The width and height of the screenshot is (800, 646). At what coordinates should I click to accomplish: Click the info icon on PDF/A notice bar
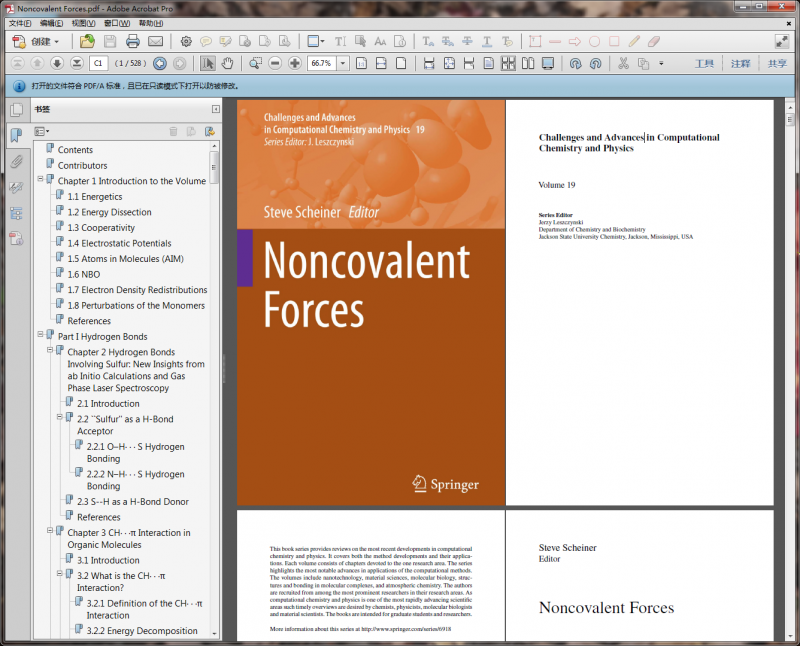[19, 86]
